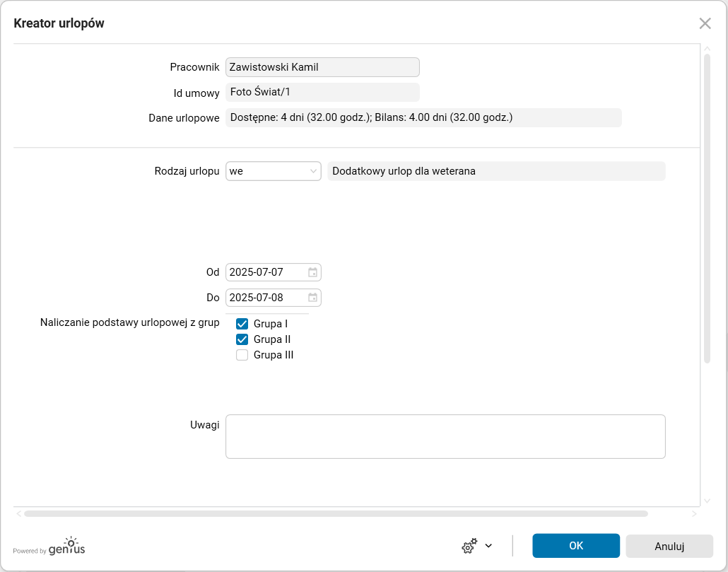The image size is (728, 572).
Task: Close the Kreator urlopów dialog
Action: click(705, 23)
